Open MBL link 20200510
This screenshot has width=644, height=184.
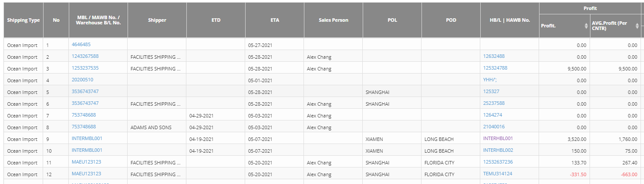tap(82, 80)
